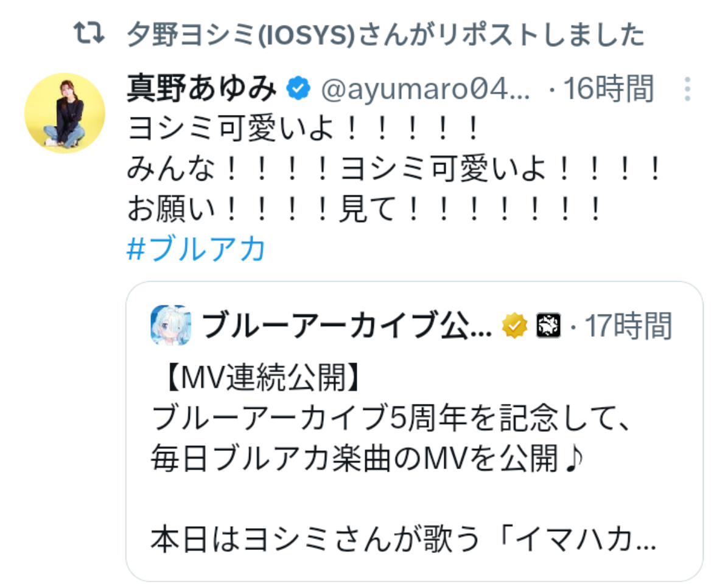Click the お願い！見て！ line of tweet
Viewport: 728px width, 584px height.
[x=364, y=209]
